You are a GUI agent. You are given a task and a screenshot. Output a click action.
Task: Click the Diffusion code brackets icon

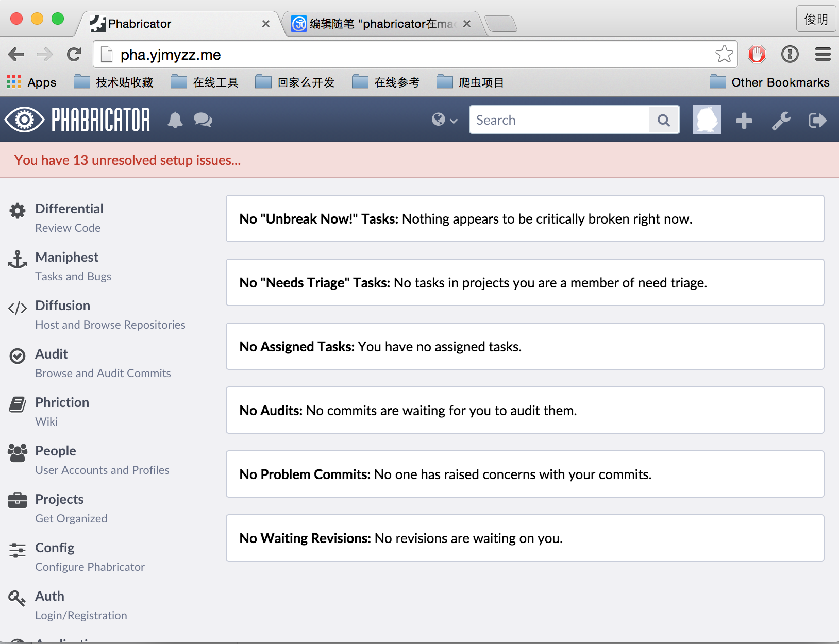[x=18, y=308]
